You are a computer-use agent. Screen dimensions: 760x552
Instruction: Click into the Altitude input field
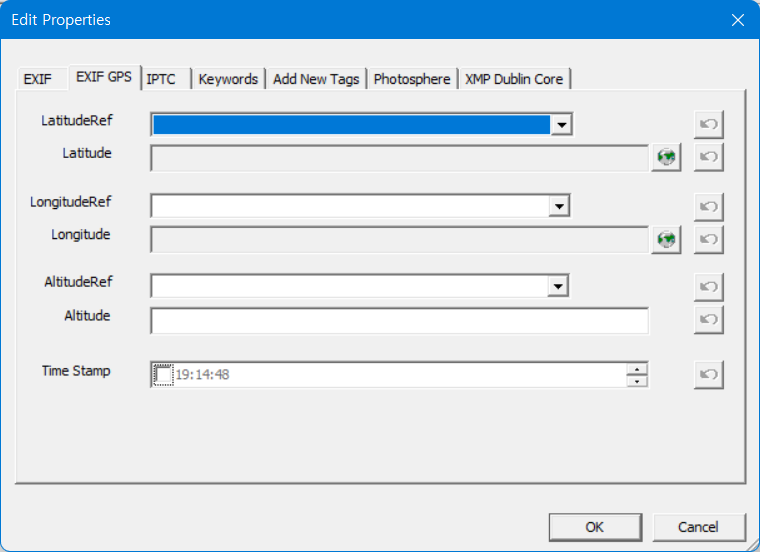pos(399,320)
